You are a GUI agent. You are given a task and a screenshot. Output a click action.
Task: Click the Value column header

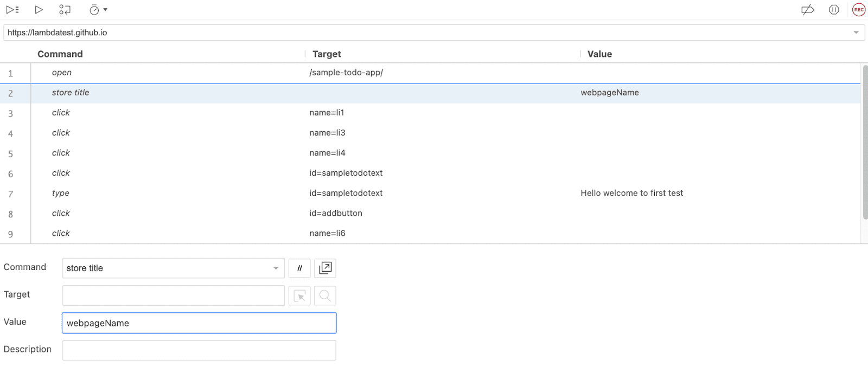(x=599, y=54)
